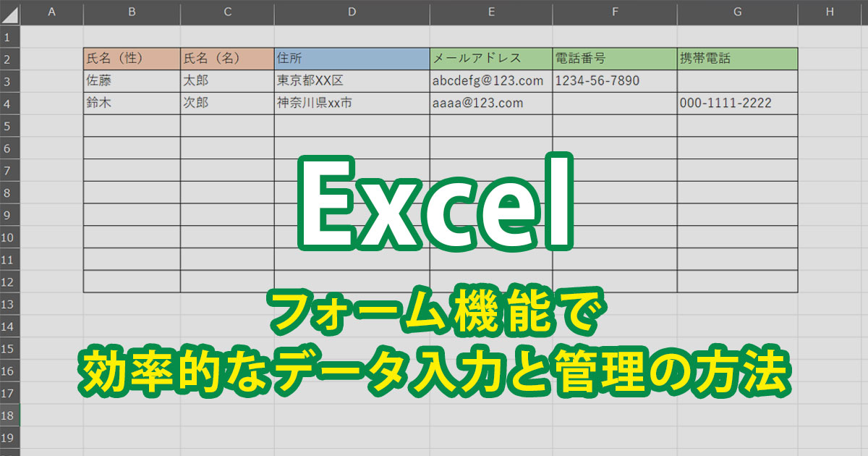Select cell with 神奈川県xx市
The image size is (868, 456).
pos(352,104)
